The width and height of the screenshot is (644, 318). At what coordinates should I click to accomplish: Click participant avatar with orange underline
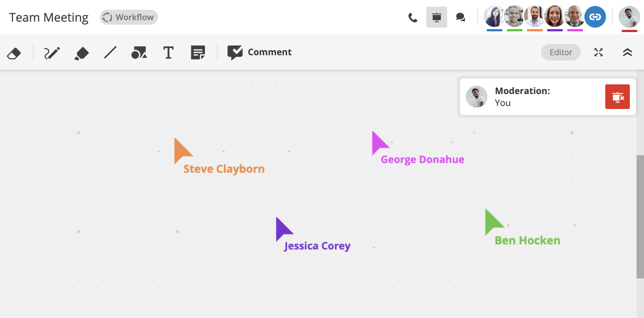[535, 17]
